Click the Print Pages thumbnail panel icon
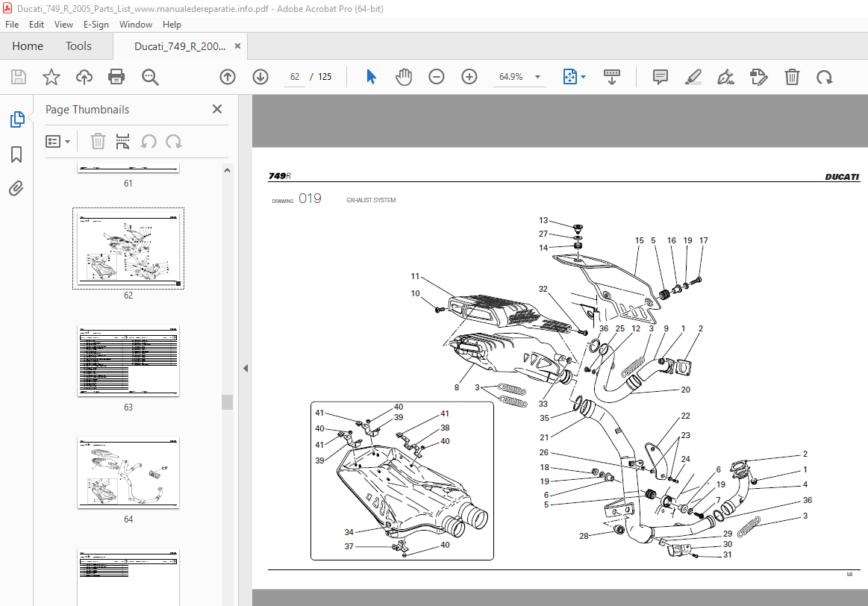 point(122,142)
